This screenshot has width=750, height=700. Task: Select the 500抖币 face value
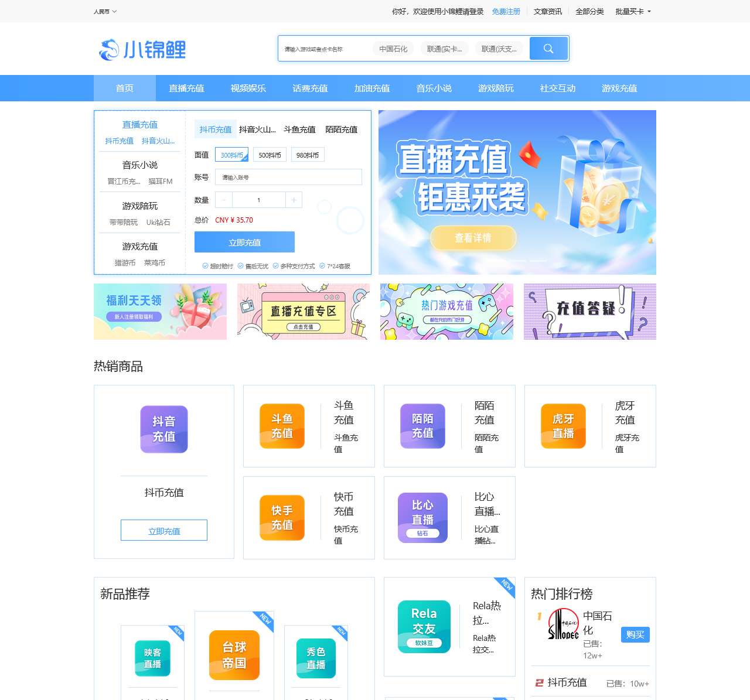coord(270,155)
